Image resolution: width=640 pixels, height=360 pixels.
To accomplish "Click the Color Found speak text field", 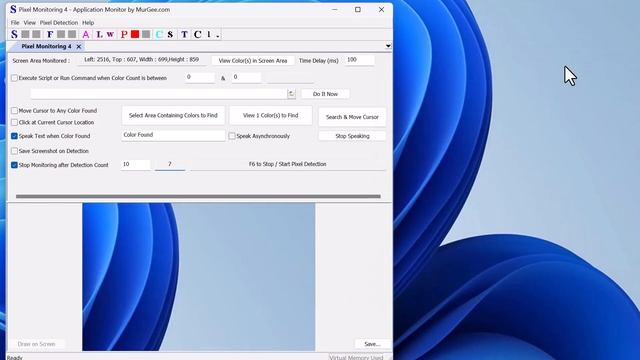I will pyautogui.click(x=173, y=135).
